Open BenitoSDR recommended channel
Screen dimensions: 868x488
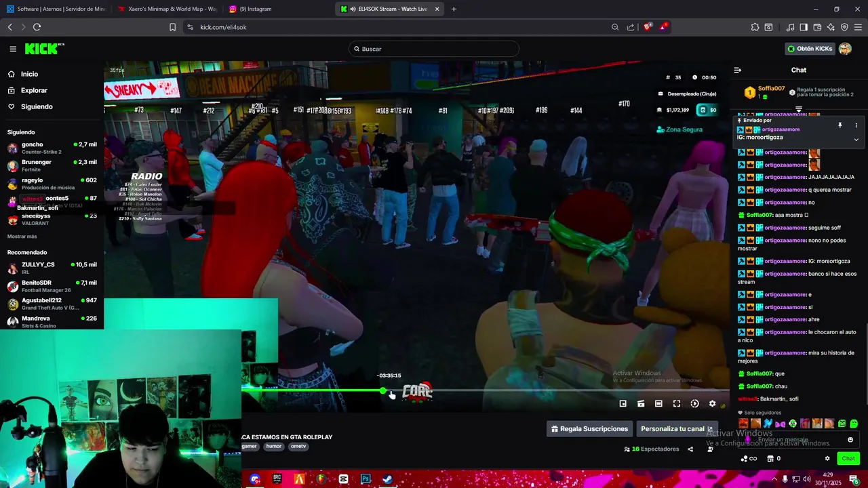(52, 286)
